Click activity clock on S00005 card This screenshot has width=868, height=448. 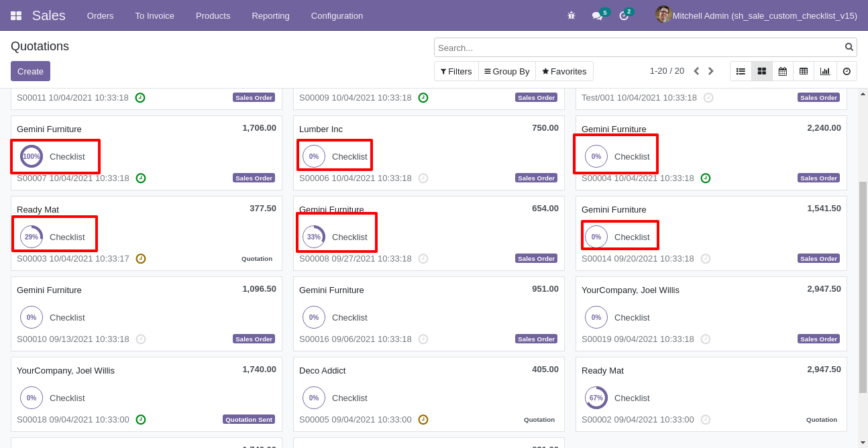tap(423, 420)
